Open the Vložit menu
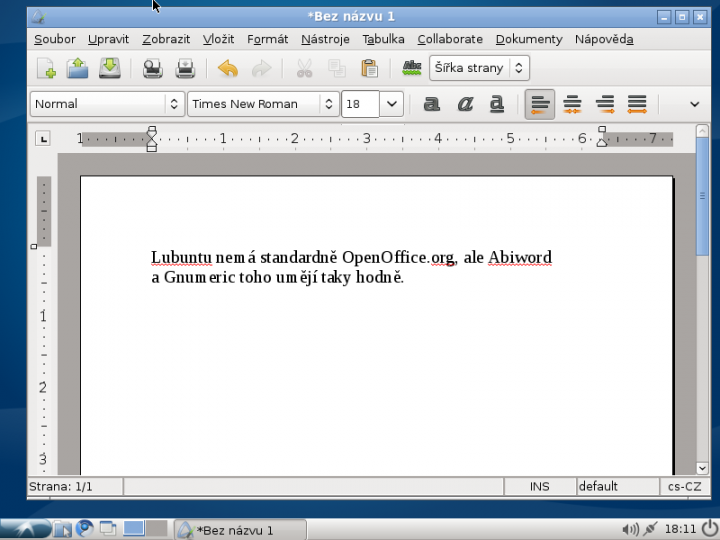This screenshot has width=720, height=540. [219, 39]
